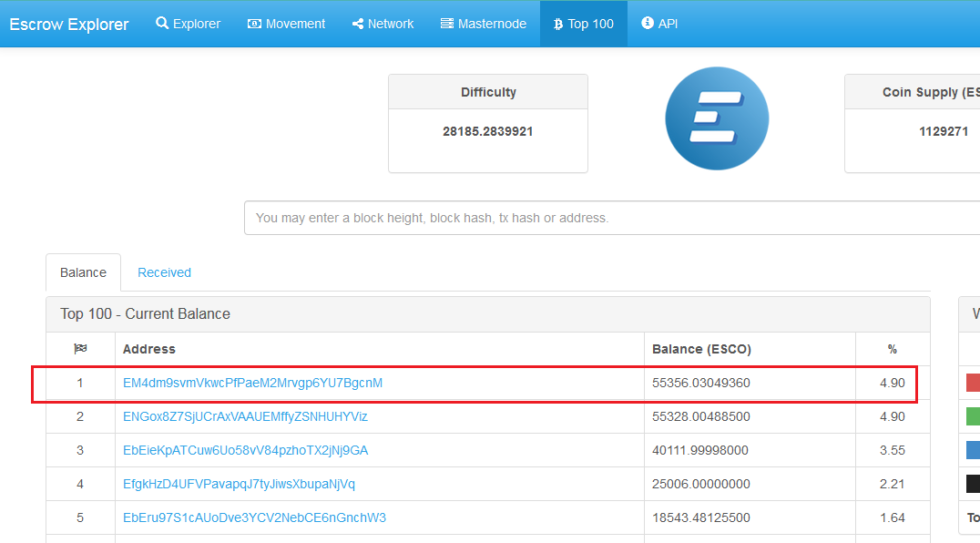
Task: Open the Masternode menu item
Action: click(483, 24)
